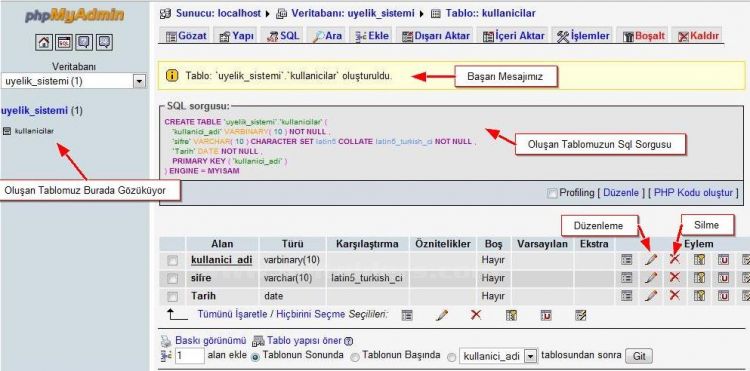Set primary key on sifre row
This screenshot has height=371, width=750.
tap(699, 277)
